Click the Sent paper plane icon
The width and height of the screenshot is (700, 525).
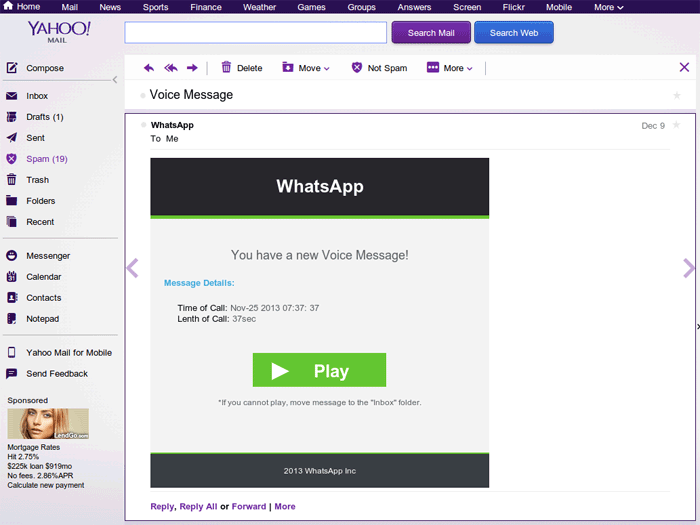pos(12,138)
